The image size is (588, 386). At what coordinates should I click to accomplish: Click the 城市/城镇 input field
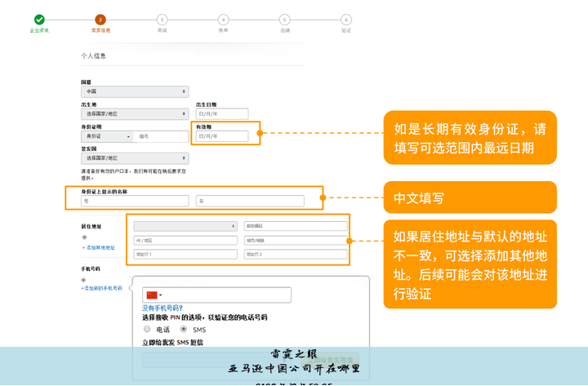pos(296,240)
